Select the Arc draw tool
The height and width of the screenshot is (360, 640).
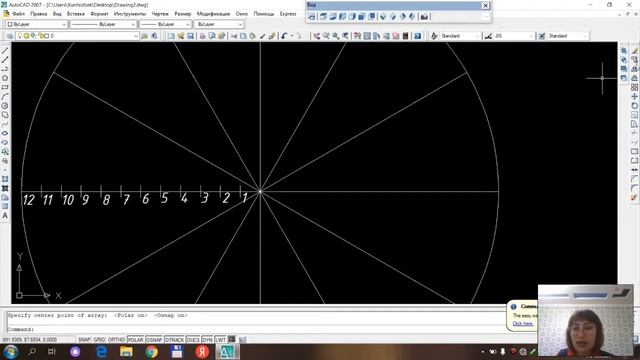coord(5,97)
